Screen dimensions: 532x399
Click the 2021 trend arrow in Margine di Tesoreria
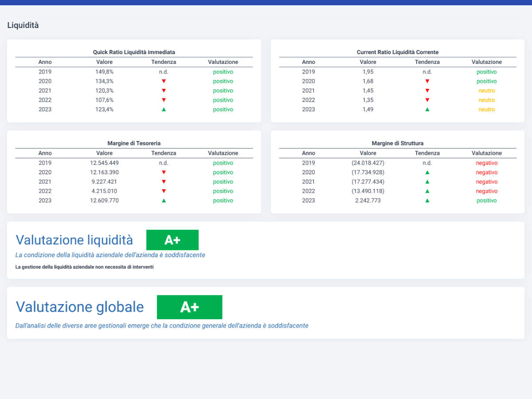coord(164,182)
